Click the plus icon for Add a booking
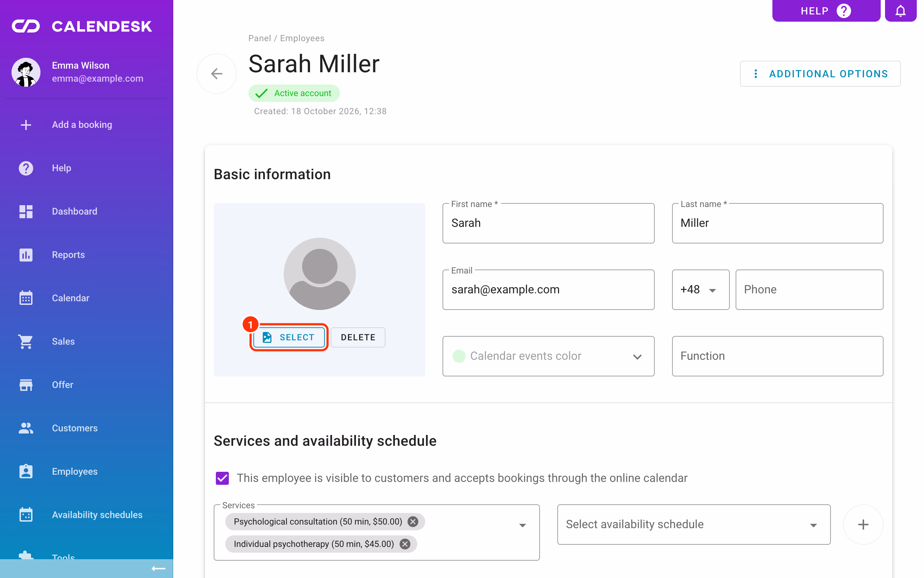Image resolution: width=924 pixels, height=578 pixels. tap(26, 125)
